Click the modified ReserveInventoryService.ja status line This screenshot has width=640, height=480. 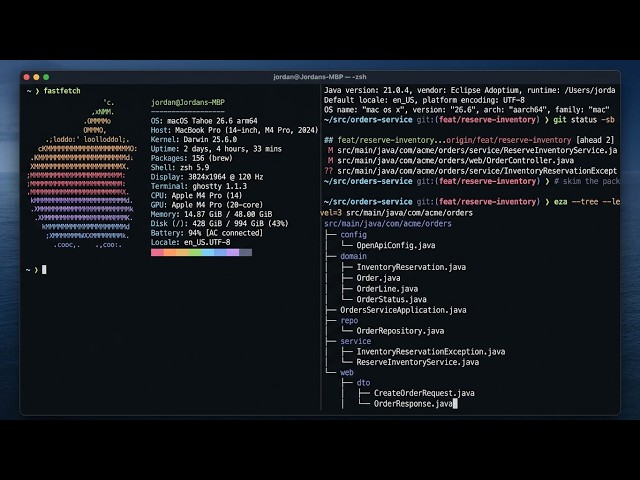[472, 150]
